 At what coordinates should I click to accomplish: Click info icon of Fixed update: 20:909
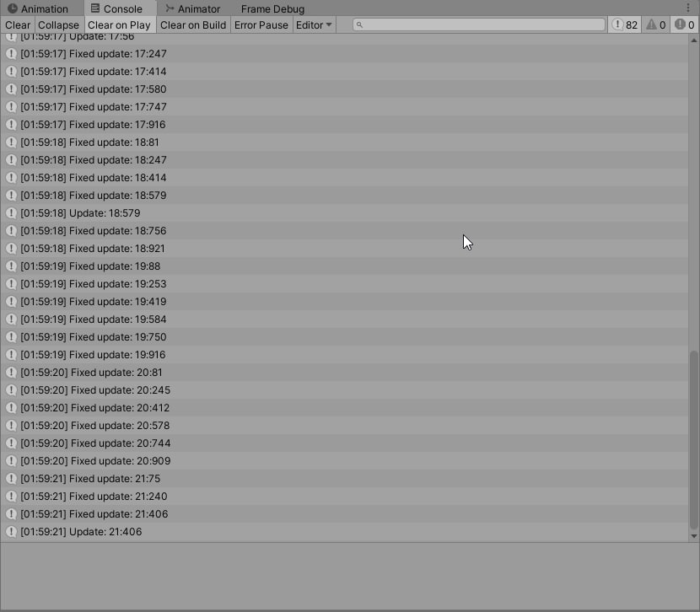(11, 461)
